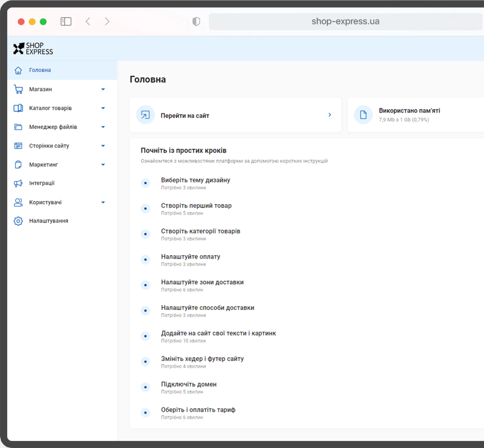Click the bullet icon beside Налаштуйте способи доставки
This screenshot has height=448, width=484.
(x=145, y=311)
